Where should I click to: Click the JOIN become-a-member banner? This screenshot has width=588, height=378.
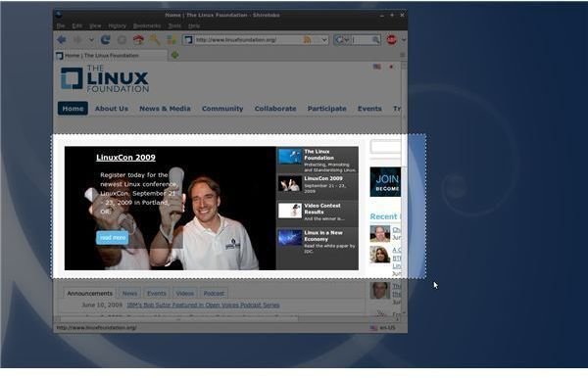(385, 182)
